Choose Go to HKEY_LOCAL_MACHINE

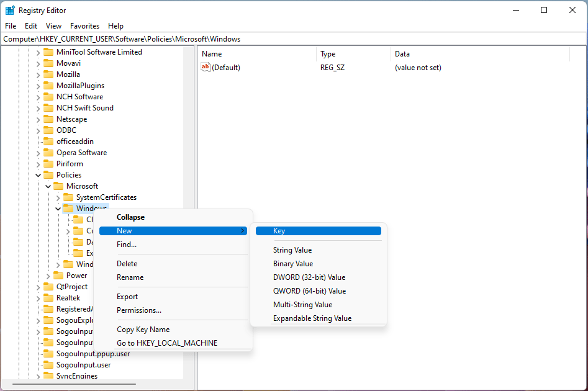pos(173,343)
